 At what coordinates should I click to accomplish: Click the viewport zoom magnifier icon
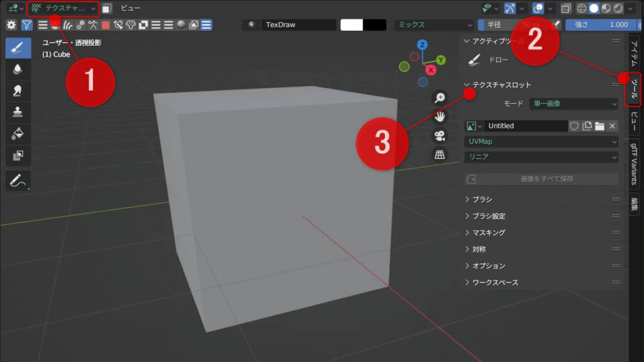(x=440, y=97)
